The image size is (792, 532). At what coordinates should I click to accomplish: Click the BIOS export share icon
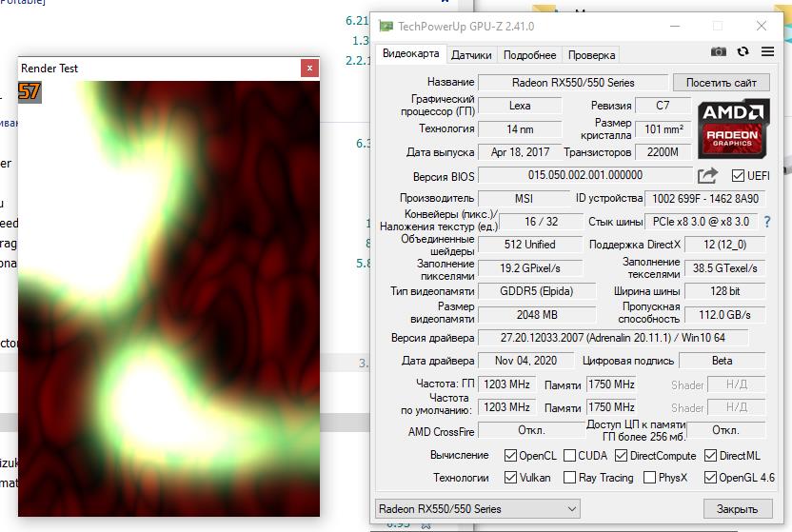(707, 176)
